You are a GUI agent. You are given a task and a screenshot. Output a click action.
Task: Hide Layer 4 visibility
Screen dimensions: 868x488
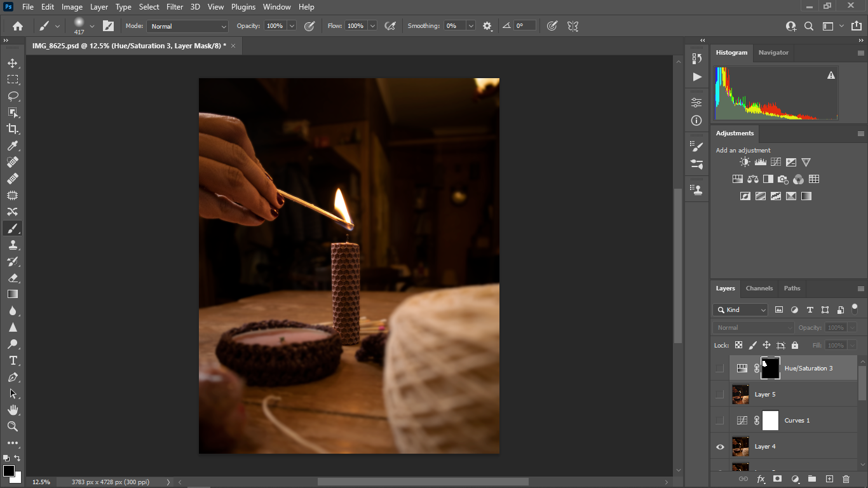coord(719,447)
